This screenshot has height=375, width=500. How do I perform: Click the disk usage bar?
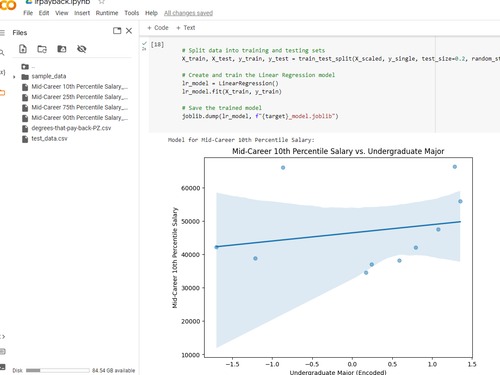point(58,370)
